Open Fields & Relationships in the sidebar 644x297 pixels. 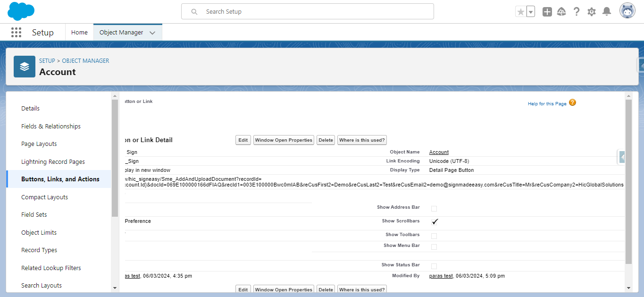tap(51, 127)
